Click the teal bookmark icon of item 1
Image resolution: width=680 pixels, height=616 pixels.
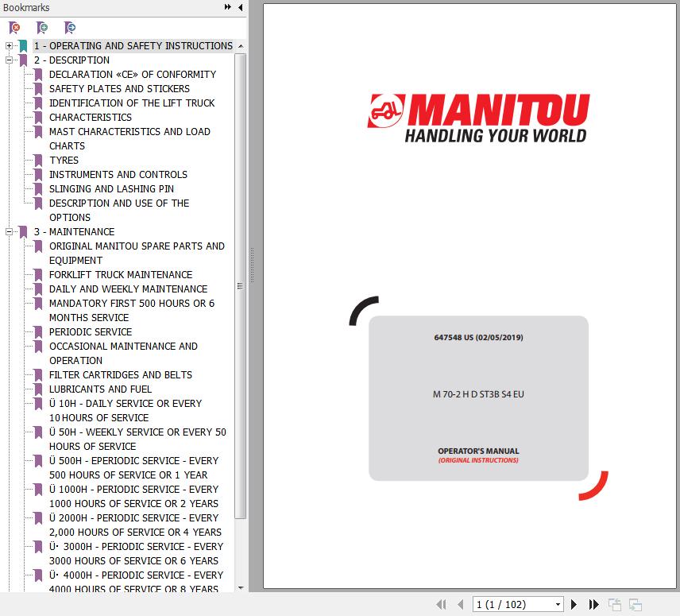coord(23,45)
